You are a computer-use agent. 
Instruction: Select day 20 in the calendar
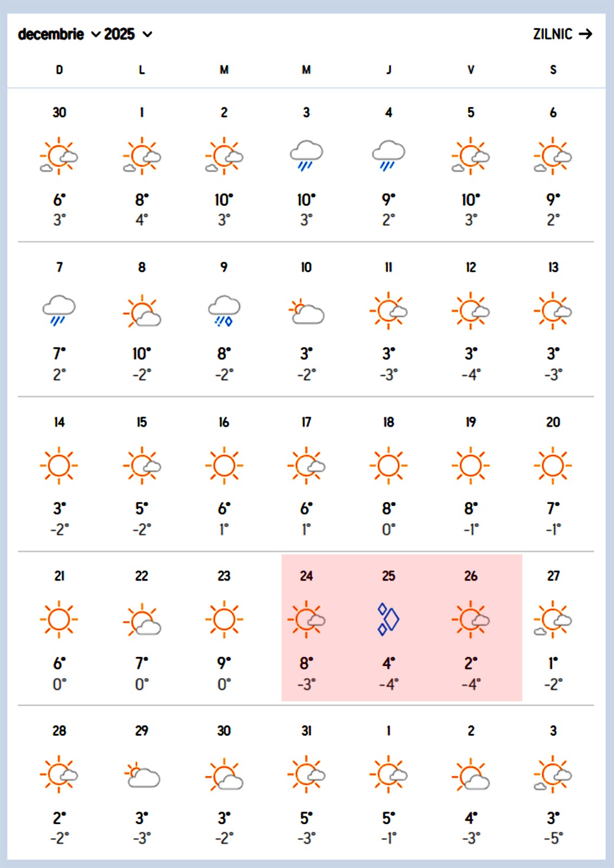coord(553,422)
